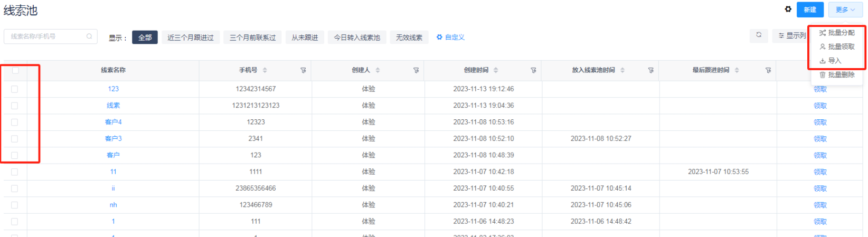
Task: Click 领取 for lead ii
Action: coord(820,188)
